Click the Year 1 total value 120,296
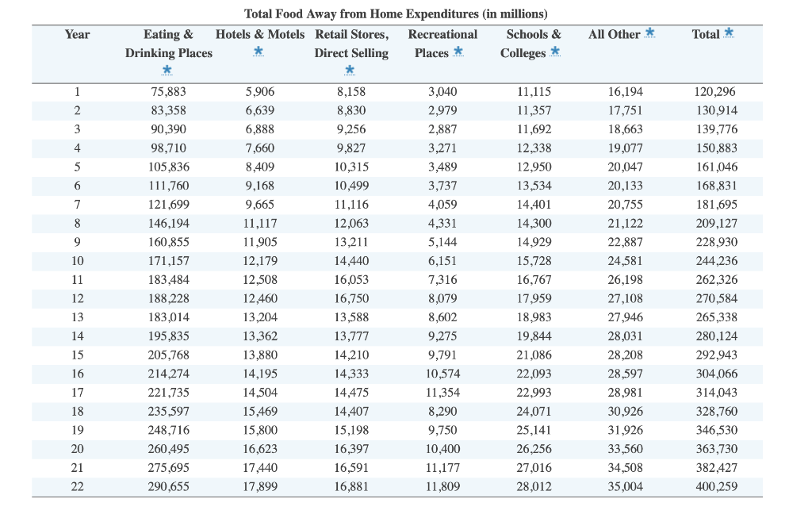 [714, 92]
